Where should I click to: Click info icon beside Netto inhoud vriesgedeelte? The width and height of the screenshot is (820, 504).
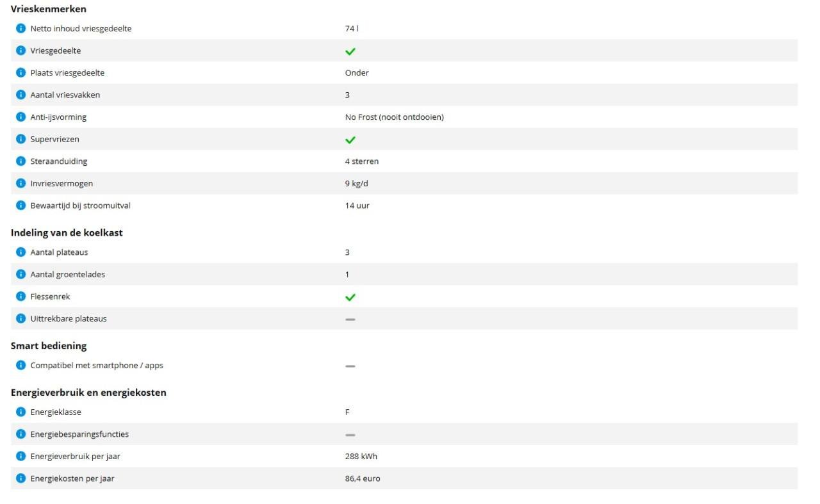(x=20, y=29)
